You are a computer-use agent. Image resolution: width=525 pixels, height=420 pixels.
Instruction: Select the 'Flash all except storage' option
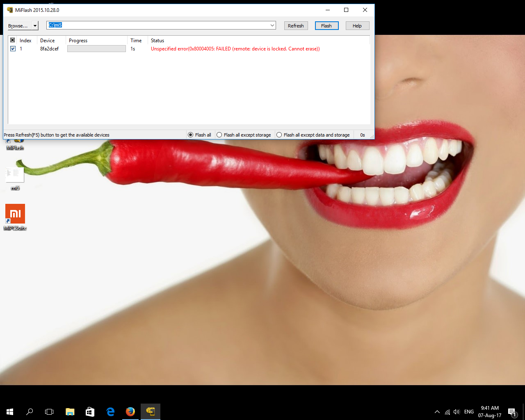[x=219, y=135]
